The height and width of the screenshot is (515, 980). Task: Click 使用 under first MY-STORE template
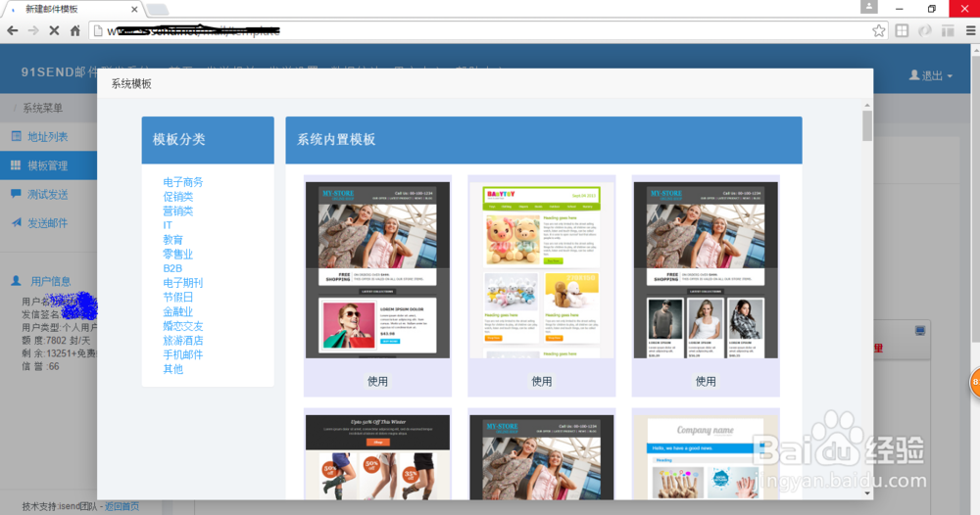tap(377, 382)
